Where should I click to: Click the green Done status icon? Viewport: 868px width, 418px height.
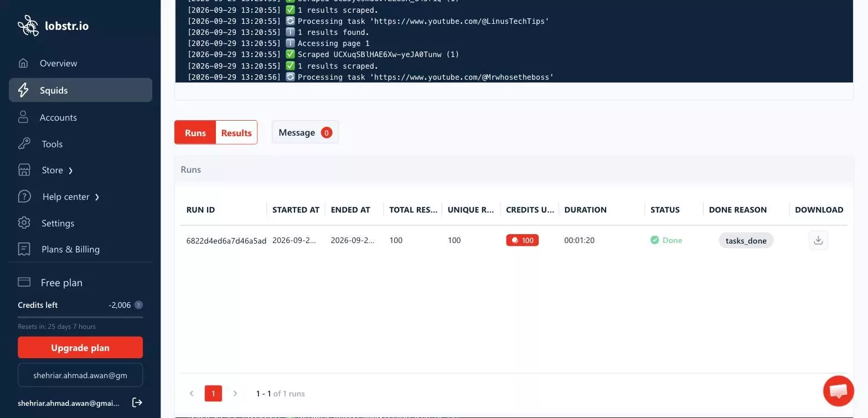[655, 240]
